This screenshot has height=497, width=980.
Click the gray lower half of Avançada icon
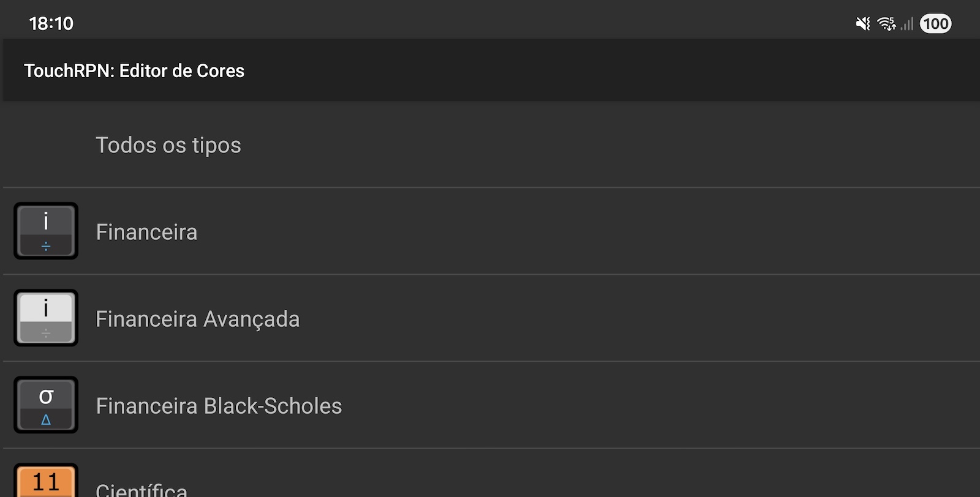click(46, 332)
